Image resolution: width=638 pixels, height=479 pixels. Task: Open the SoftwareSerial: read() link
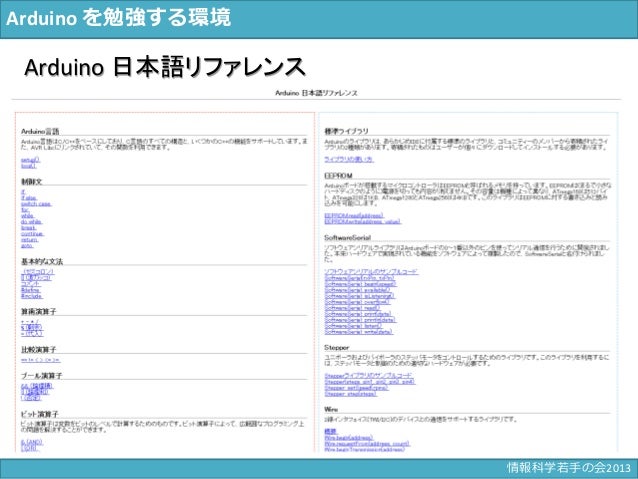[x=352, y=308]
